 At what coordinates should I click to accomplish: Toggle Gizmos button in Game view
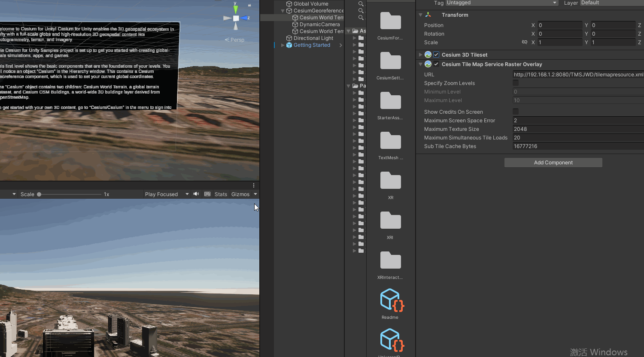240,194
